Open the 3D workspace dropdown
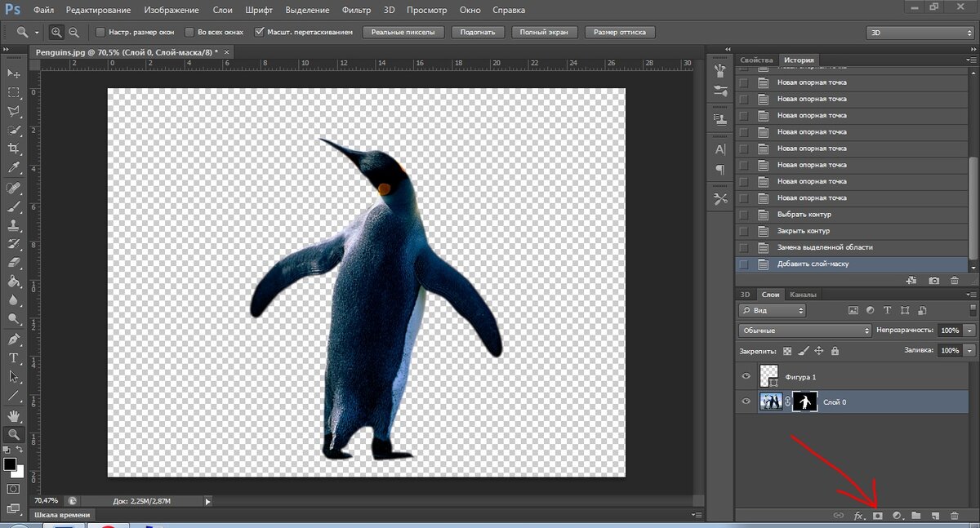980x528 pixels. coord(919,33)
